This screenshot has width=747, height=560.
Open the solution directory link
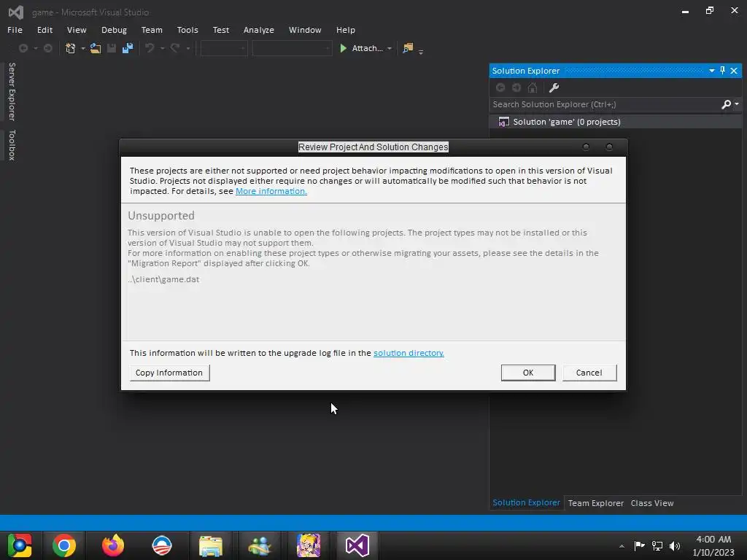(409, 353)
